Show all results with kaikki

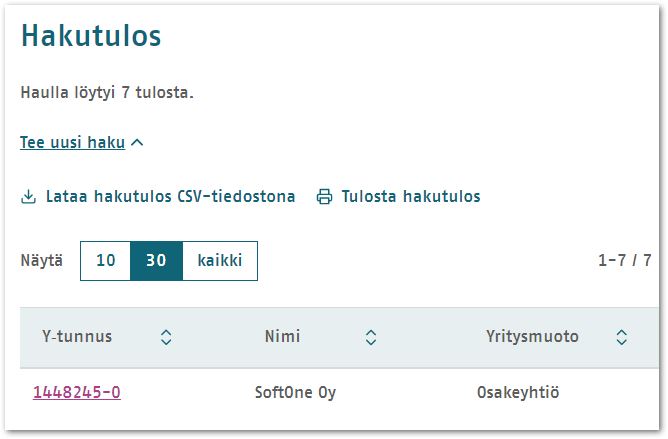(x=220, y=260)
